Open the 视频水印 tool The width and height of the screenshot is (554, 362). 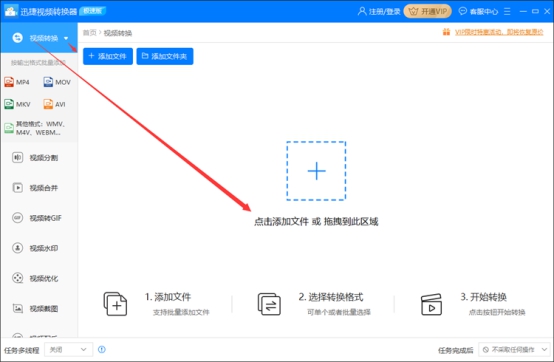click(x=39, y=248)
